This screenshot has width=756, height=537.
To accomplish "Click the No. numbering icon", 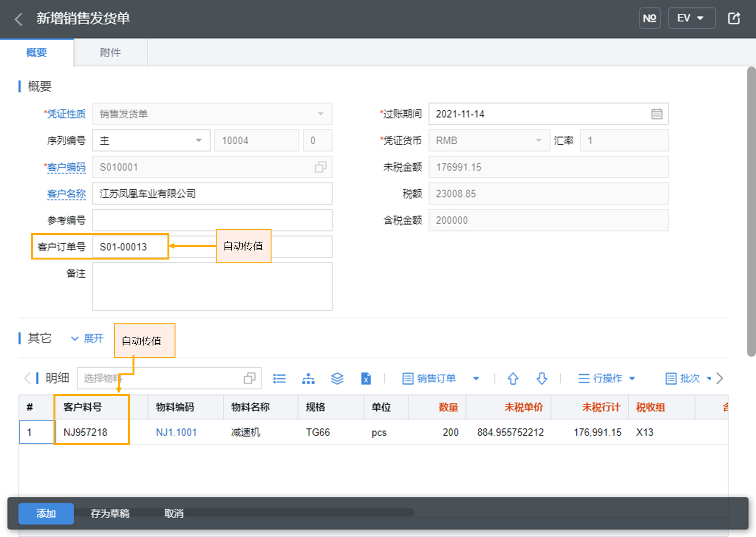I will (x=650, y=18).
